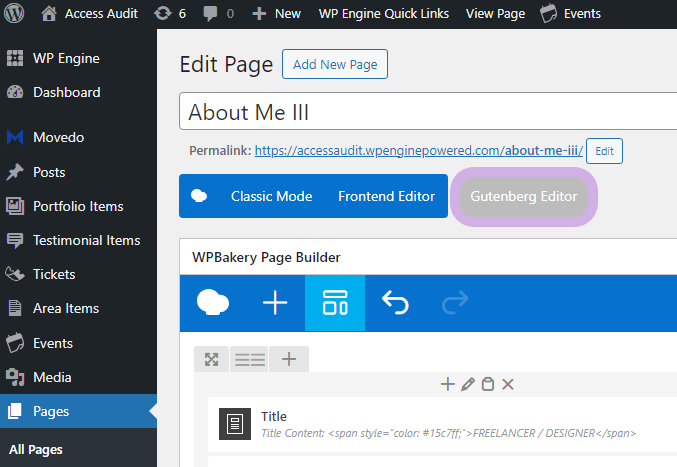677x467 pixels.
Task: Switch to Classic Mode
Action: pos(271,196)
